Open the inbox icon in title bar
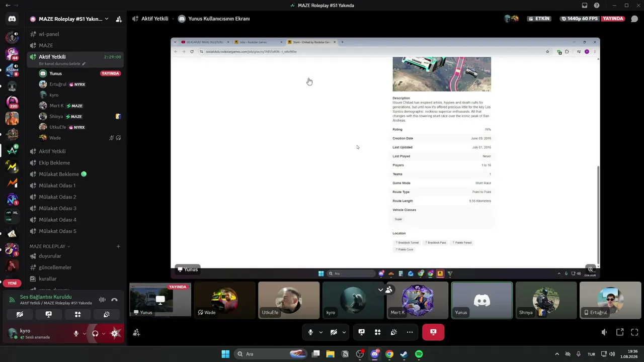 pyautogui.click(x=585, y=6)
